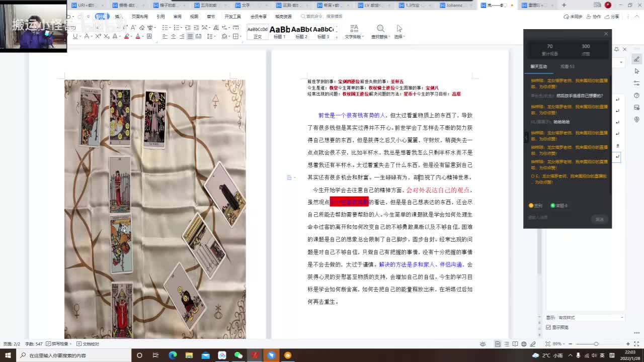Click the document proofreading status item
The height and width of the screenshot is (362, 644).
89,344
